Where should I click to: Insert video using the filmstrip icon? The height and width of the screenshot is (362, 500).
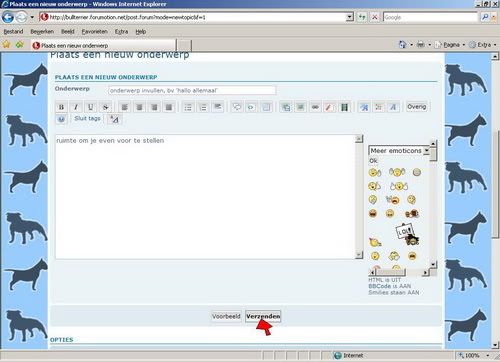pyautogui.click(x=344, y=107)
